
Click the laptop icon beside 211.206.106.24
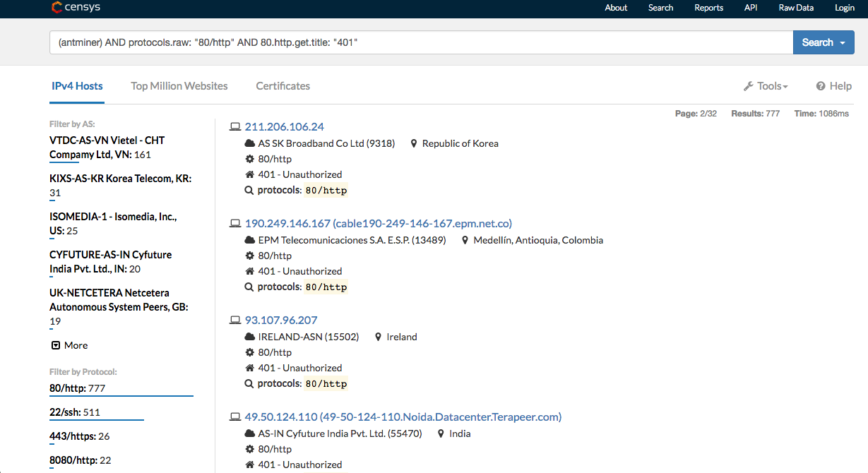pyautogui.click(x=235, y=127)
